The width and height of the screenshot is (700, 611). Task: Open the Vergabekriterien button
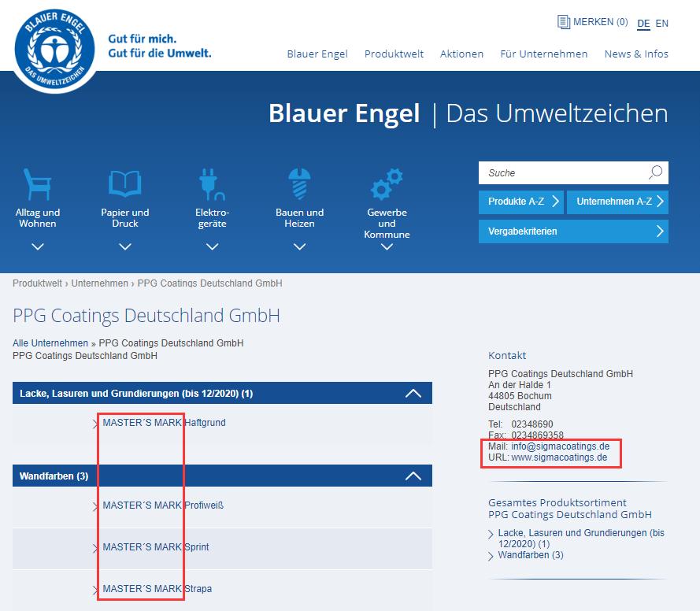tap(573, 231)
